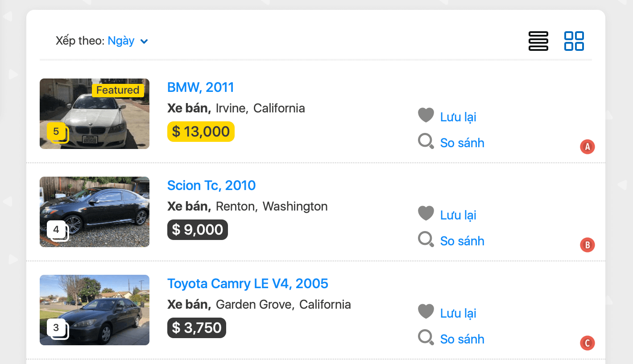Click the Toyota Camry car thumbnail
This screenshot has height=364, width=633.
tap(95, 310)
